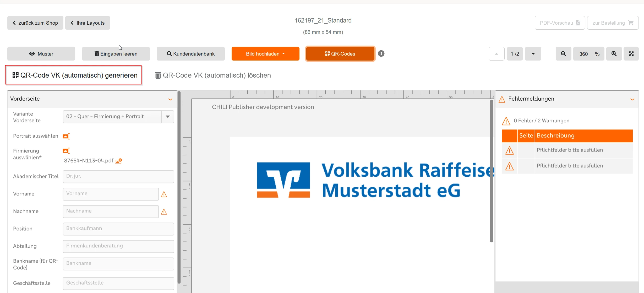644x293 pixels.
Task: Click the Vorname warning triangle icon
Action: click(x=164, y=194)
